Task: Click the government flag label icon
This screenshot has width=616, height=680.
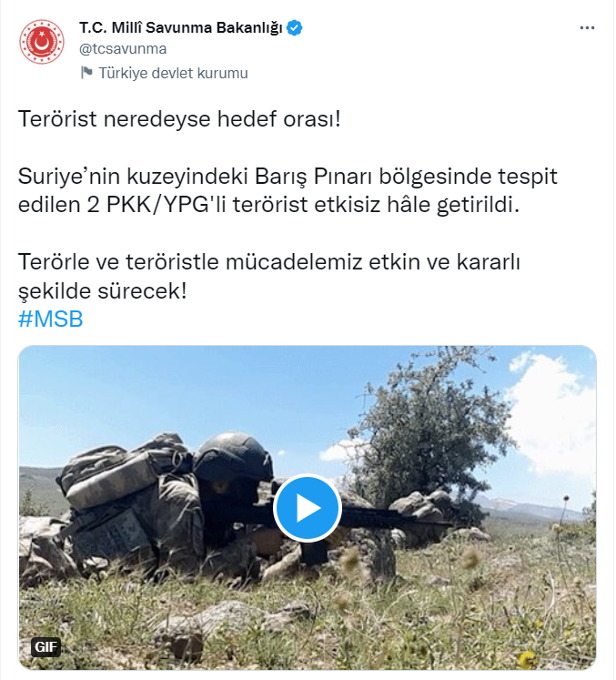Action: (86, 73)
